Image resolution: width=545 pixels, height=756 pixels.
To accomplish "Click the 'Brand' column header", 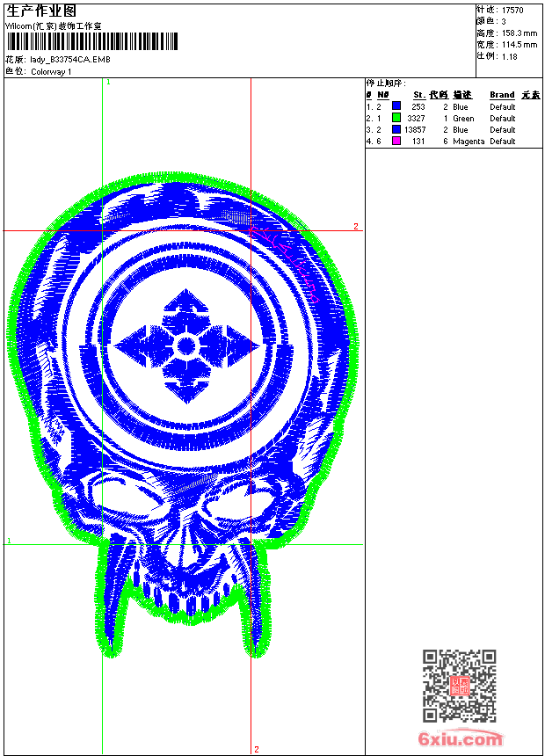I will pos(502,95).
